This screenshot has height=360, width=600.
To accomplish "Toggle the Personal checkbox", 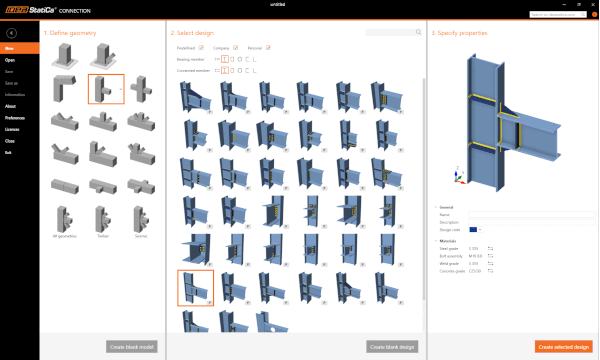I will 268,48.
